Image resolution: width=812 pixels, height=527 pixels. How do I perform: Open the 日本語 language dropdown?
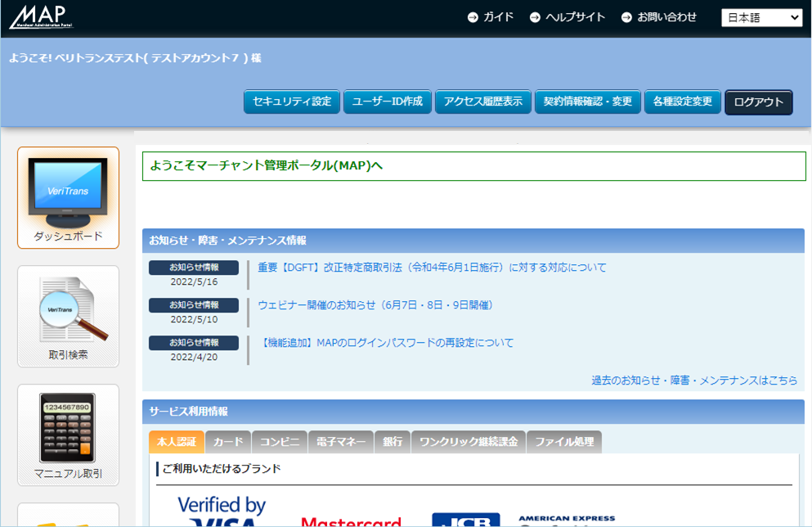760,16
